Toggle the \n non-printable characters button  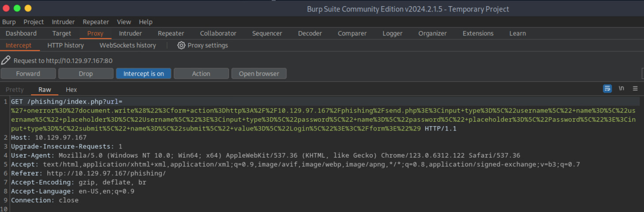pyautogui.click(x=621, y=89)
